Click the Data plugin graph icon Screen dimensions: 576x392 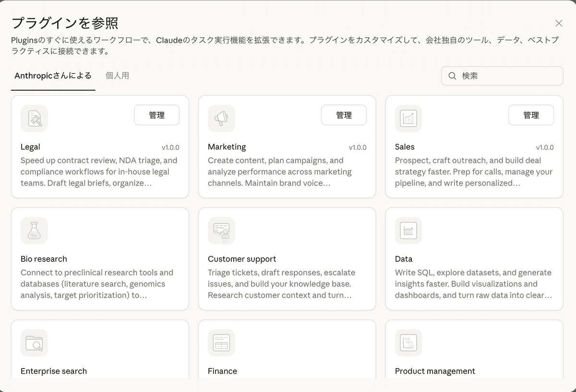(408, 231)
